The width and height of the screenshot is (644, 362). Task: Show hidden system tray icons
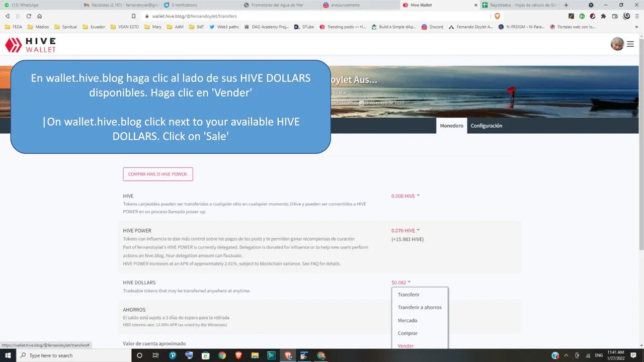point(567,355)
